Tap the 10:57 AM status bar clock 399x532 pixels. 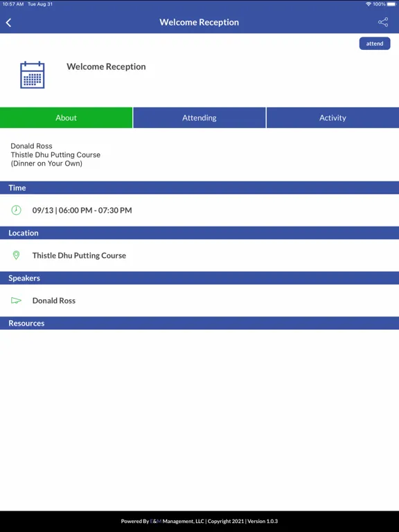click(x=13, y=4)
